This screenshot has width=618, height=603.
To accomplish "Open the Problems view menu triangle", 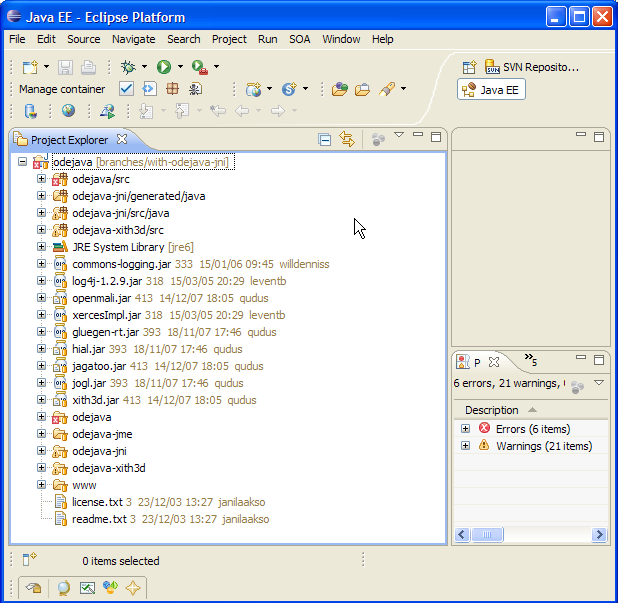I will pyautogui.click(x=599, y=382).
